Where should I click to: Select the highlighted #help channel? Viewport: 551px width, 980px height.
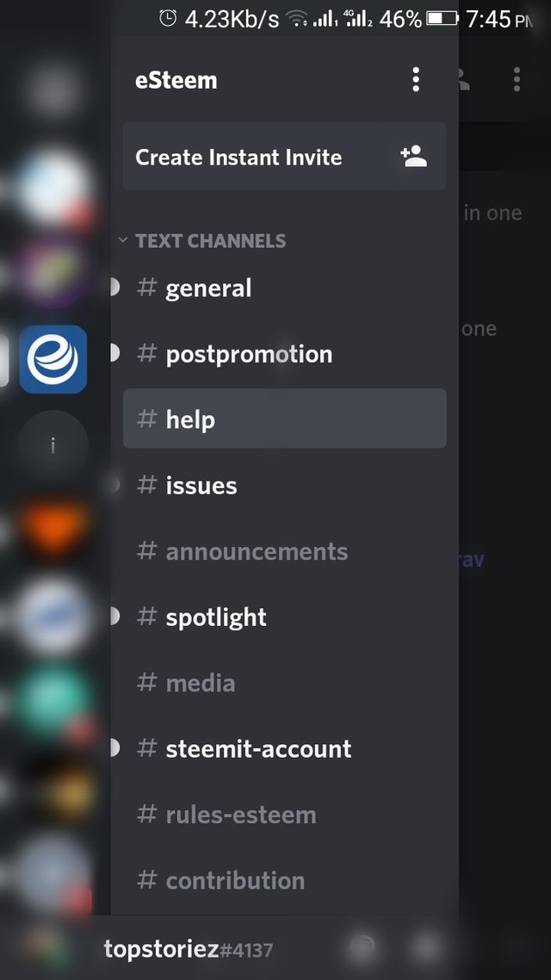point(284,419)
